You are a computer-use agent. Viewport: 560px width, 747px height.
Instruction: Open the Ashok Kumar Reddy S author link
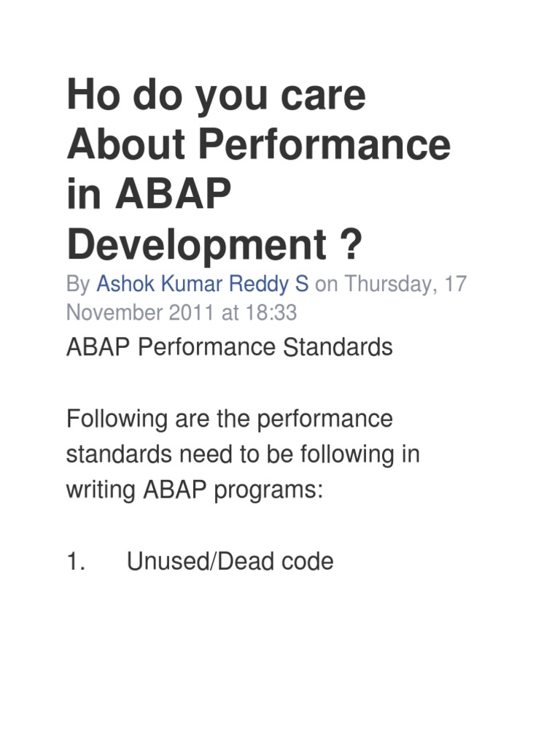point(202,283)
